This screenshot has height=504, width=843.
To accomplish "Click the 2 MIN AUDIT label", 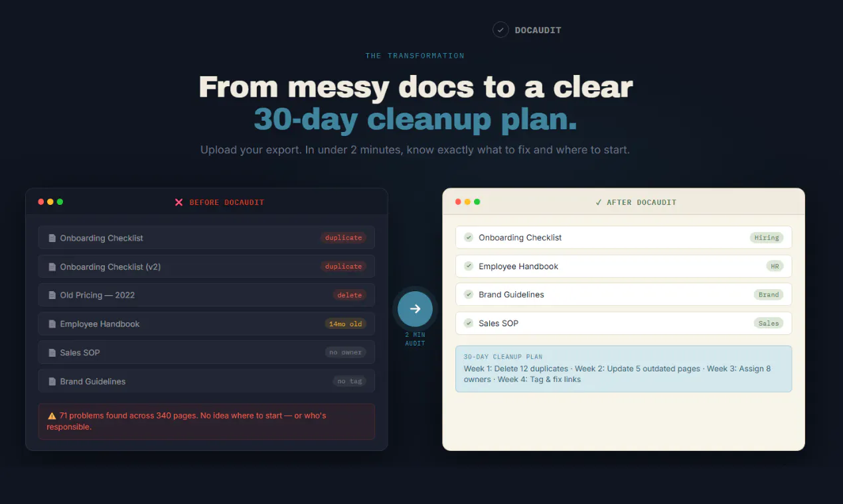I will tap(415, 339).
